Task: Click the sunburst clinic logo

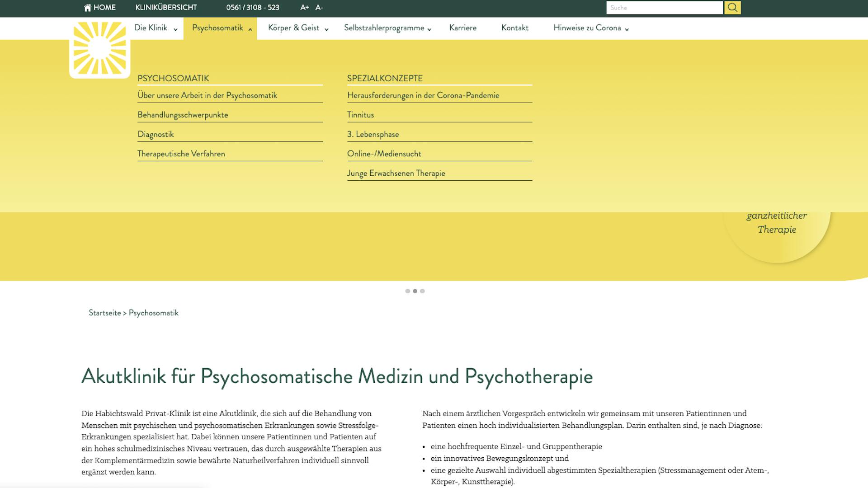Action: click(100, 48)
